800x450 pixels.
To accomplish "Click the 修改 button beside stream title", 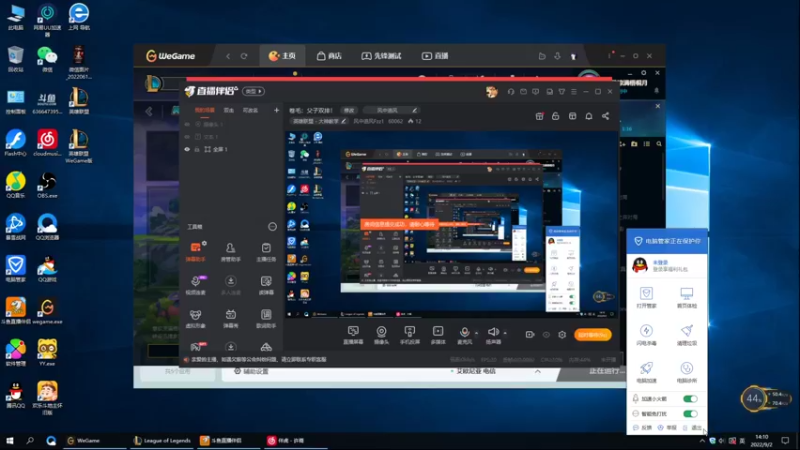I will (349, 110).
